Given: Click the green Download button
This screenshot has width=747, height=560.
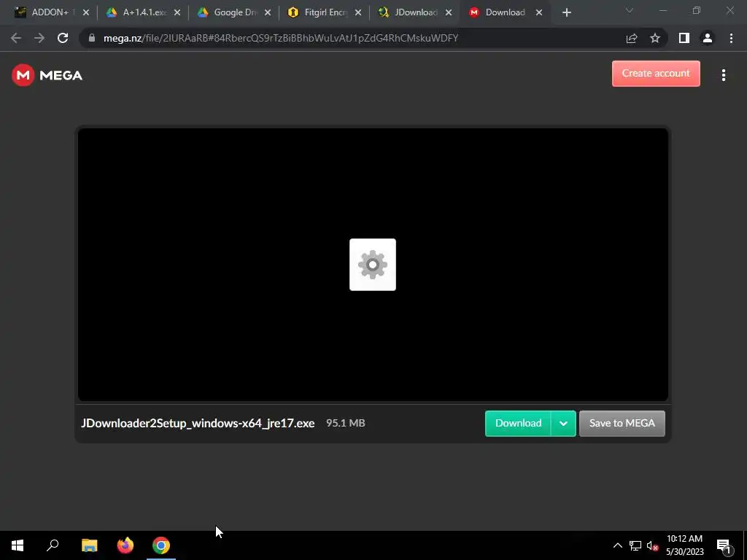Looking at the screenshot, I should click(x=519, y=424).
